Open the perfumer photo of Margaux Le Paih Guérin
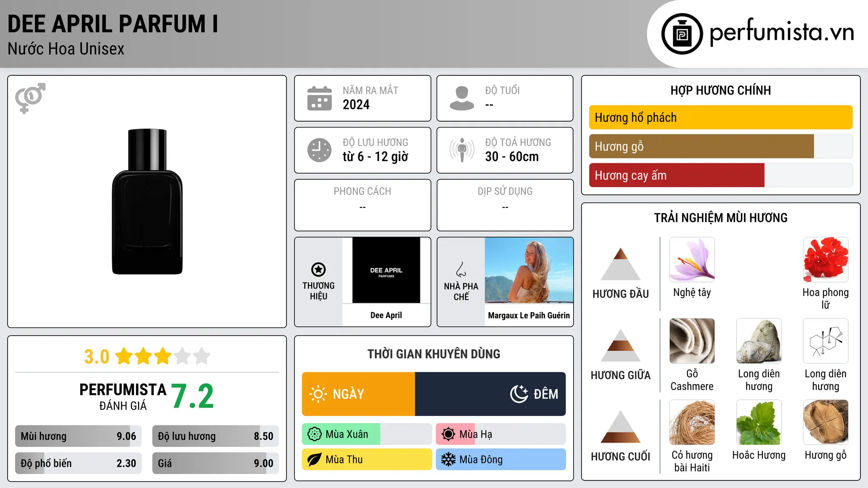The image size is (868, 488). pos(529,270)
